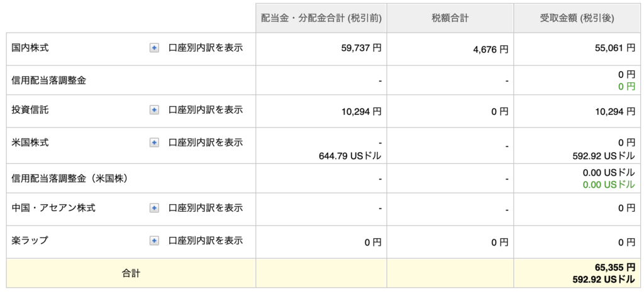Show 口座別内訳 for 楽ラップ

[x=206, y=241]
